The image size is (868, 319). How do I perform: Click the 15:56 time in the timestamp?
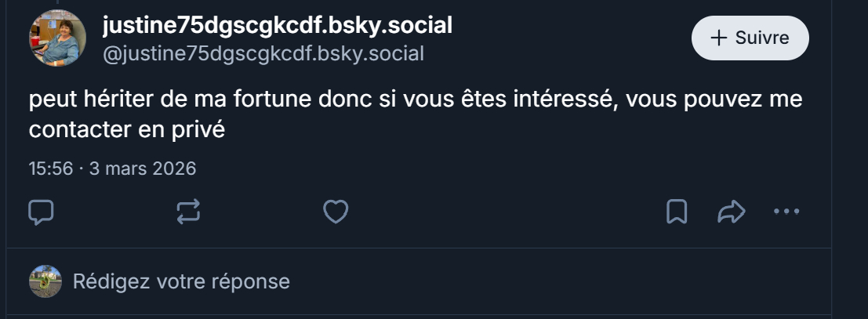click(50, 169)
